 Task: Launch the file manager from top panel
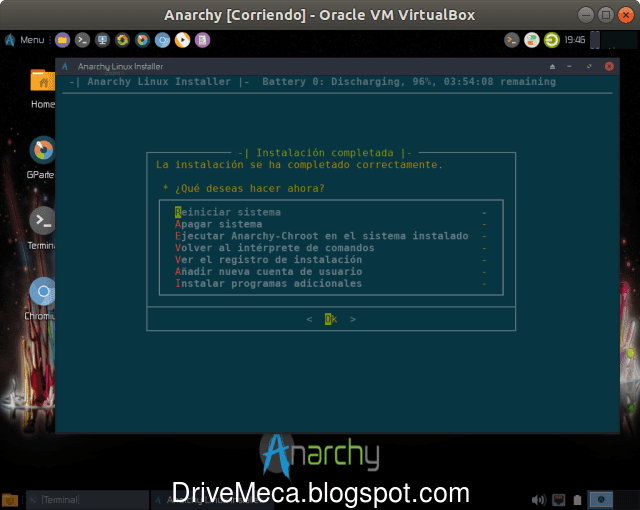click(62, 40)
